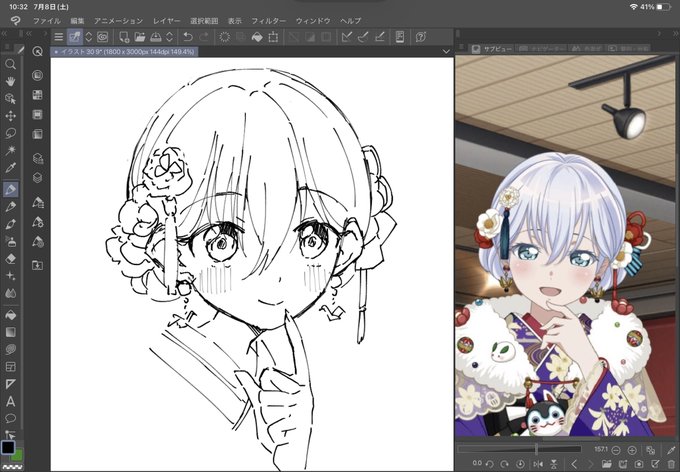Show previous sub view image
680x472 pixels.
574,464
